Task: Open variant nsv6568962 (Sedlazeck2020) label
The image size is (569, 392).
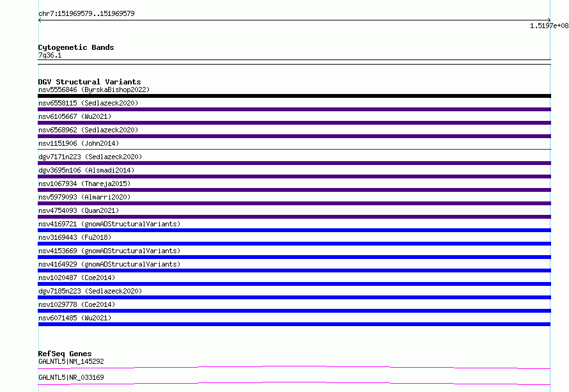Action: coord(88,130)
